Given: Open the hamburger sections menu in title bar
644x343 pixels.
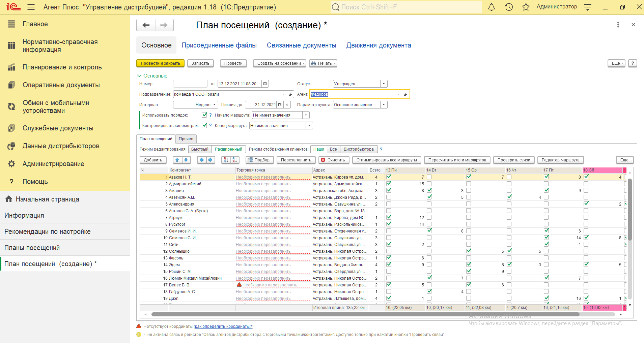Looking at the screenshot, I should click(x=31, y=7).
